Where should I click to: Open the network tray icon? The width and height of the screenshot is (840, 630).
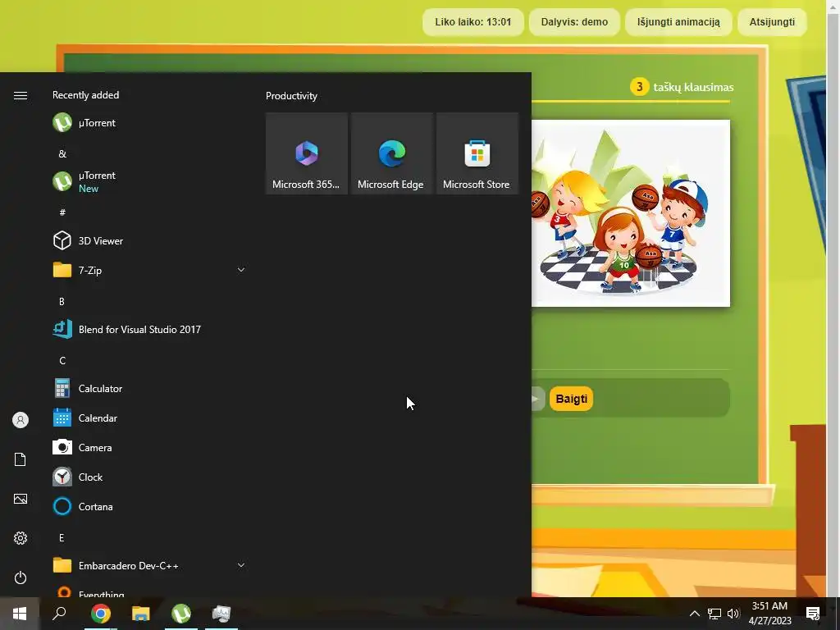[714, 614]
